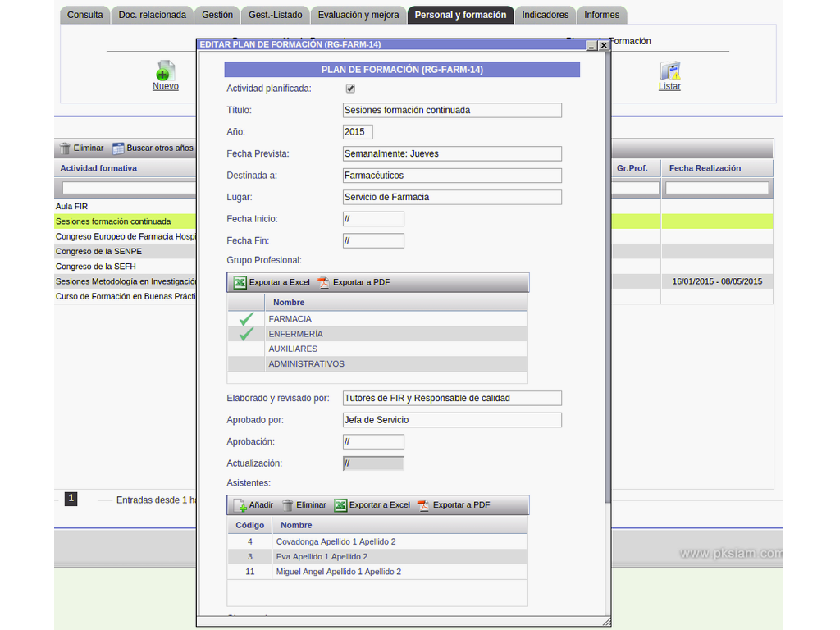Click the Fecha Realización filter box
This screenshot has width=840, height=630.
click(x=717, y=188)
